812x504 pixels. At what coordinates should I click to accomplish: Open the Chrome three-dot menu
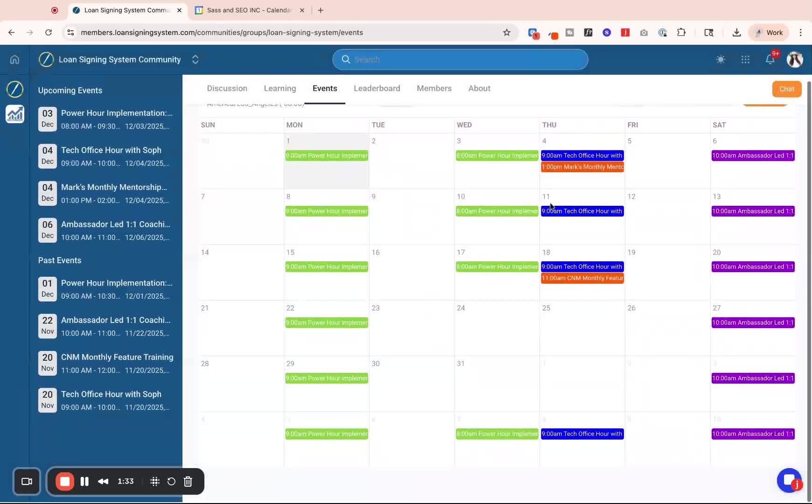pos(800,32)
